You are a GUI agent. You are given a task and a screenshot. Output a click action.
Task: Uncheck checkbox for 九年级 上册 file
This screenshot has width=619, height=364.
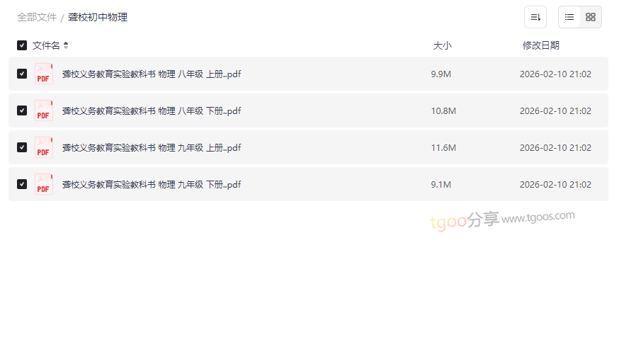click(x=22, y=147)
